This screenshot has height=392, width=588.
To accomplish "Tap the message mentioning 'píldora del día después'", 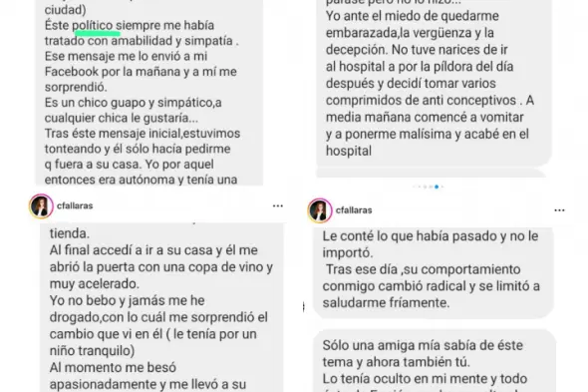I will tap(434, 83).
